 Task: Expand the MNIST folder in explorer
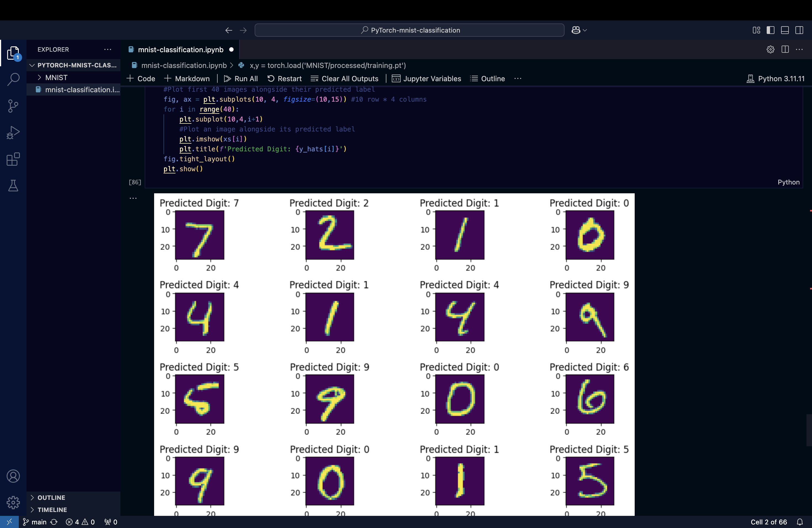point(56,77)
